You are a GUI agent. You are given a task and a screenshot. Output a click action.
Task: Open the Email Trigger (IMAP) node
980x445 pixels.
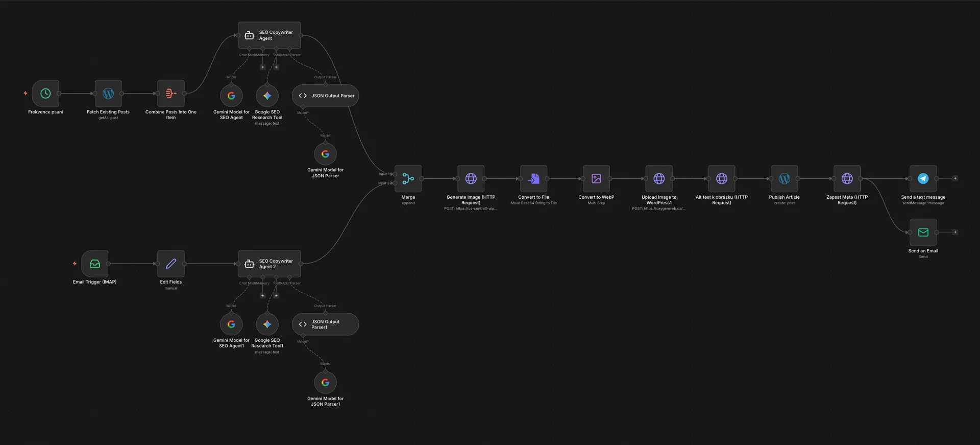tap(95, 264)
